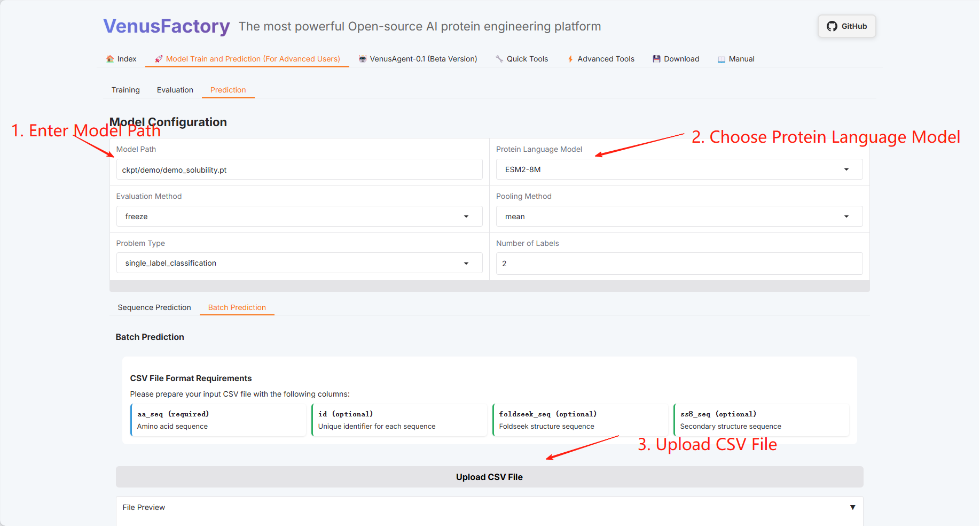Select the Sequence Prediction tab
The image size is (980, 526).
click(154, 307)
